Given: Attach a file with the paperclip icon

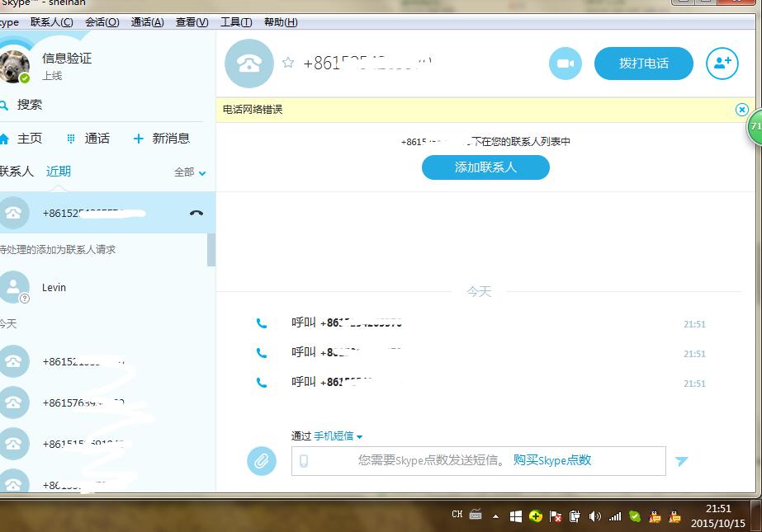Looking at the screenshot, I should point(262,460).
